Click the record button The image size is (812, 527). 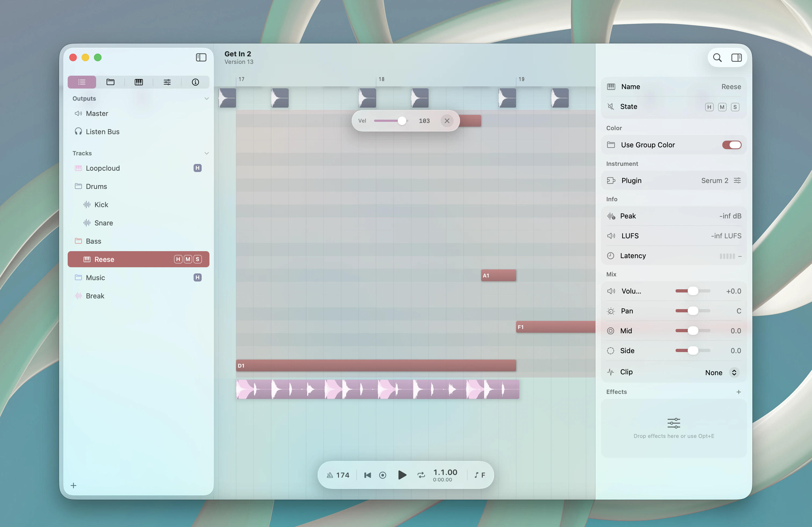pyautogui.click(x=382, y=475)
